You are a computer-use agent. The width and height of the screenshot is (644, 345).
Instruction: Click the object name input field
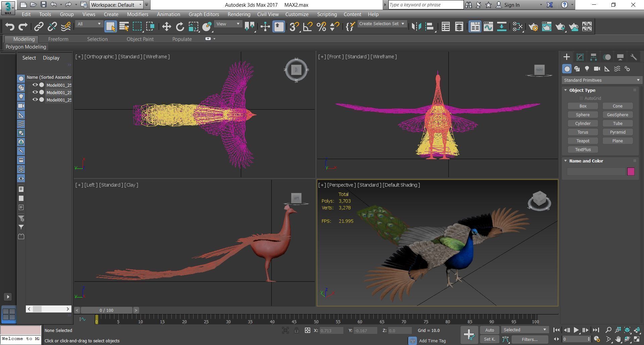coord(596,171)
